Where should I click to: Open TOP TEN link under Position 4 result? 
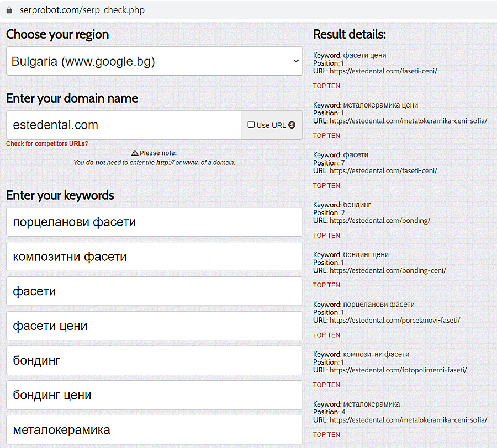[326, 434]
